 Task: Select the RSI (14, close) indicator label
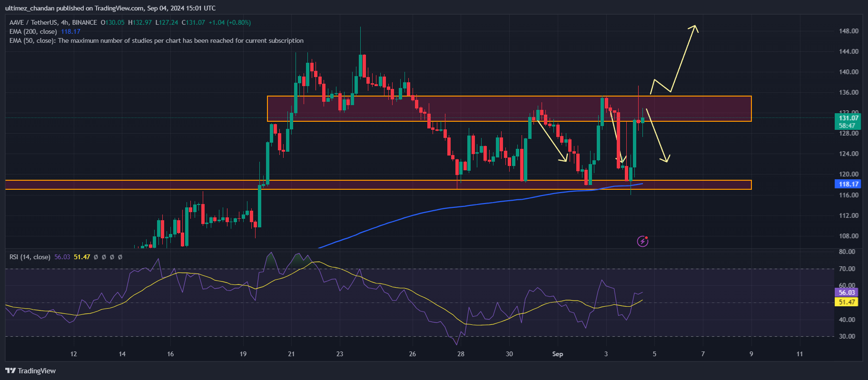pos(30,257)
